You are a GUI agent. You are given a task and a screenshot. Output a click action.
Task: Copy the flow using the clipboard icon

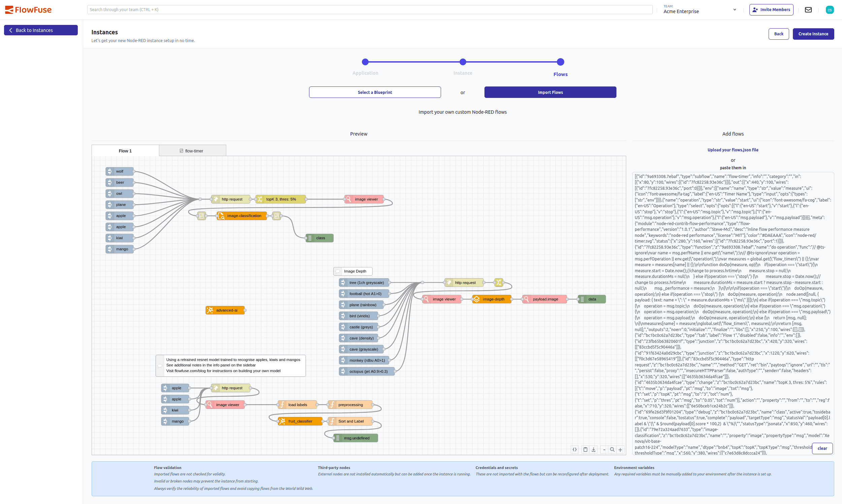[585, 449]
